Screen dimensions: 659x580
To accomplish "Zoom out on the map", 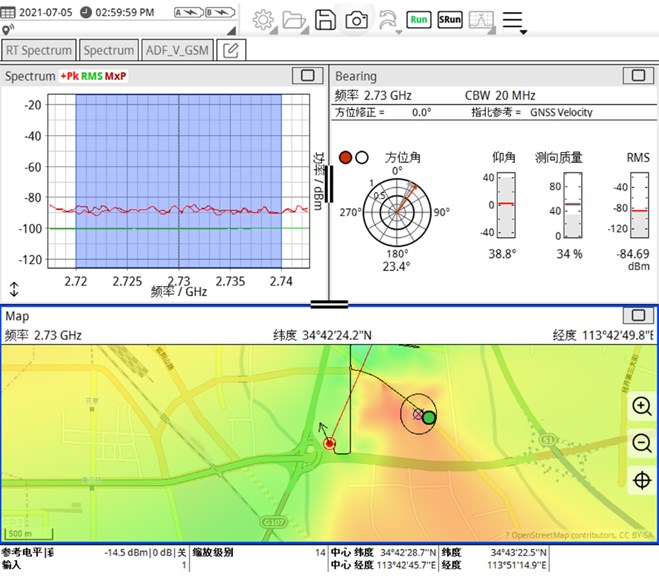I will coord(642,443).
